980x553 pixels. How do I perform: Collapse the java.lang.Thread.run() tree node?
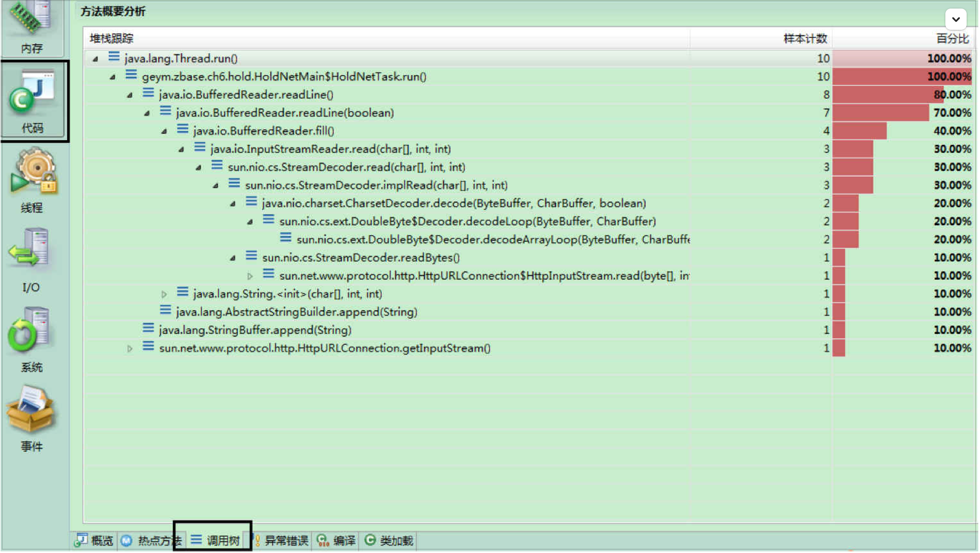[95, 59]
